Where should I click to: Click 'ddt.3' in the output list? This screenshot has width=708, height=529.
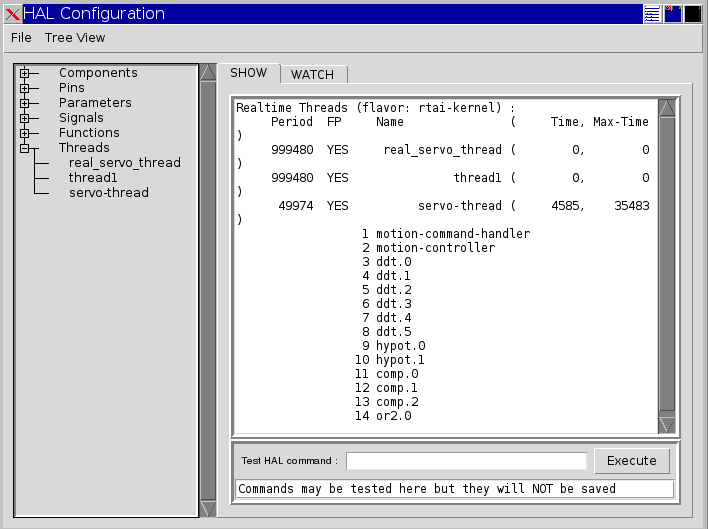click(x=394, y=304)
